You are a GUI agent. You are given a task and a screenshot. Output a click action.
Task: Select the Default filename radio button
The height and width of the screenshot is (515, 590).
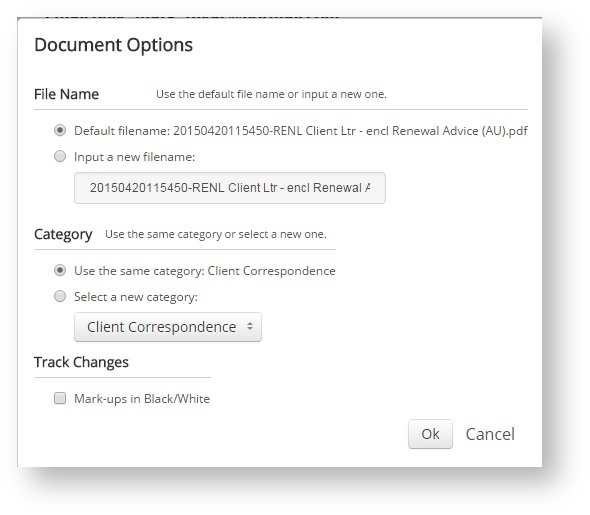tap(60, 131)
